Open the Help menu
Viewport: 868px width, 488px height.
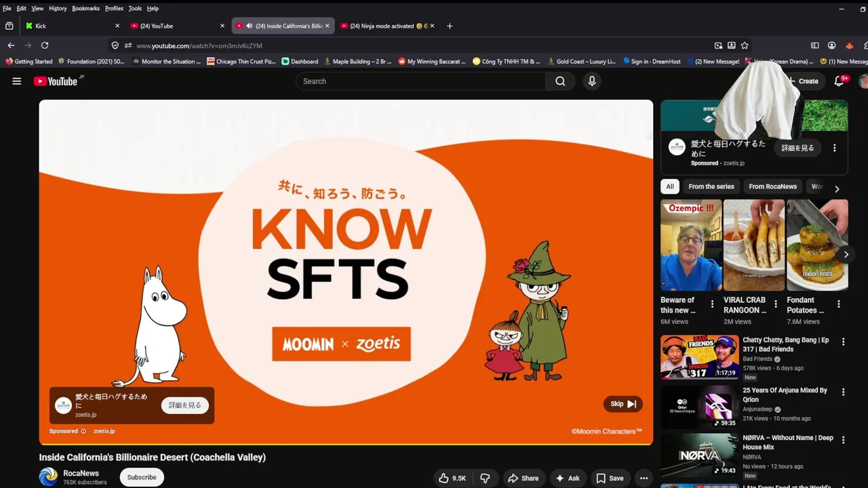coord(153,8)
